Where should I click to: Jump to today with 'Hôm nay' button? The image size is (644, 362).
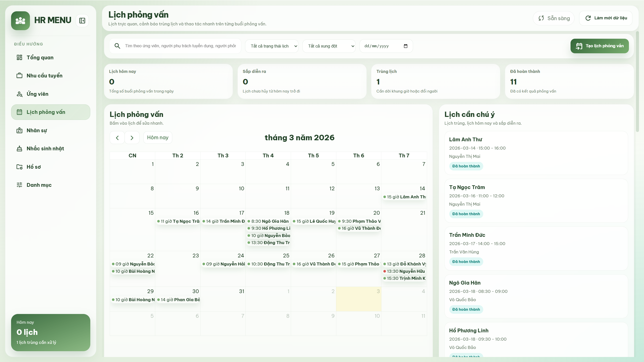(x=158, y=138)
